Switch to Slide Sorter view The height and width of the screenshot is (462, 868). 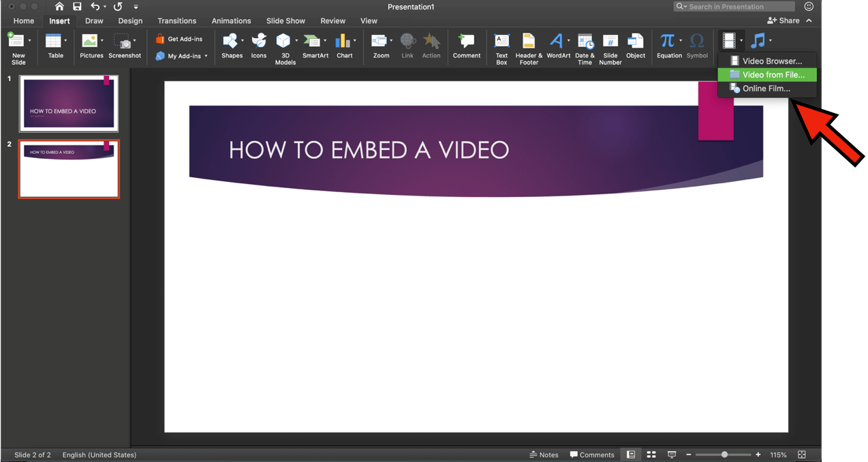click(651, 455)
